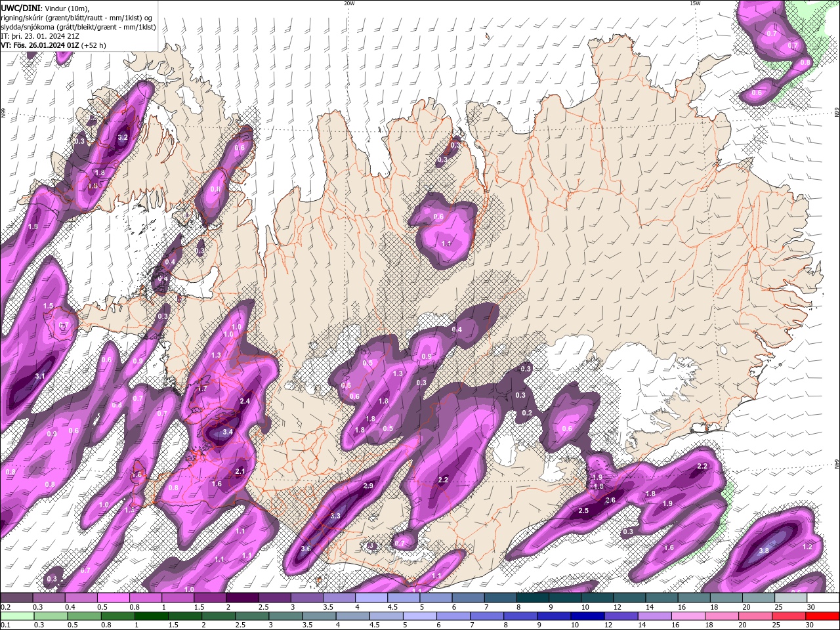This screenshot has width=840, height=630.
Task: Click bottom-row legend swatch between 1 and 1.5
Action: 152,616
